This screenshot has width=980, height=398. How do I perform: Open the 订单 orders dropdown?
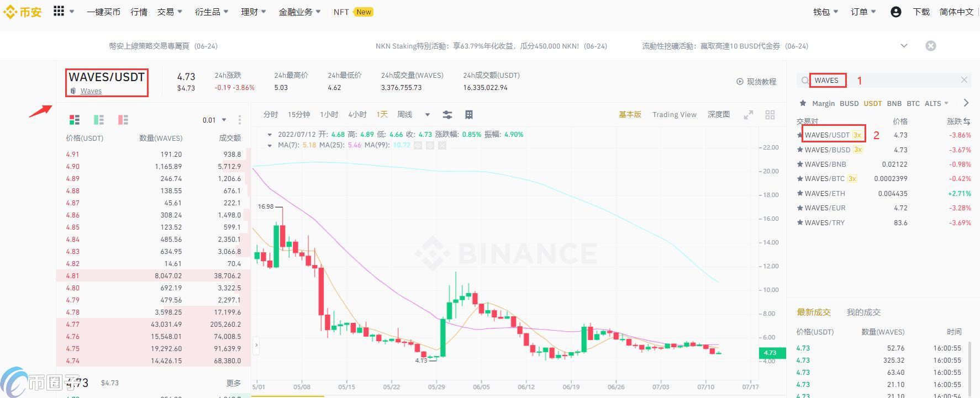coord(863,12)
